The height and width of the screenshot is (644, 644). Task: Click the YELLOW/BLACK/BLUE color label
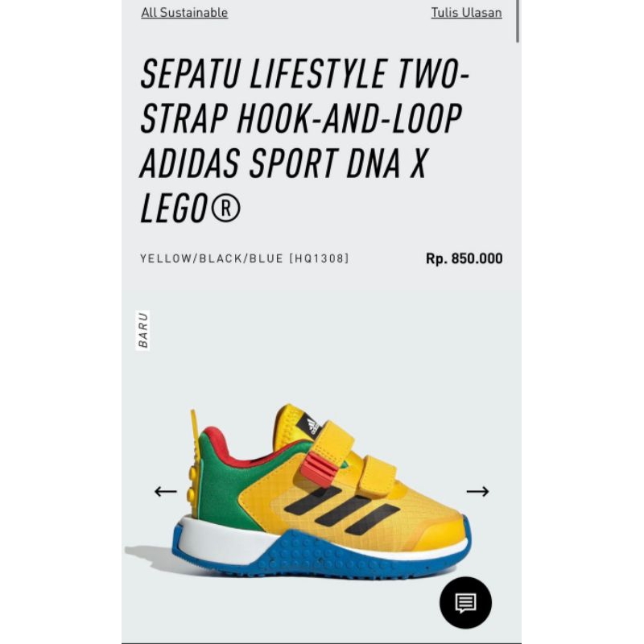(212, 258)
